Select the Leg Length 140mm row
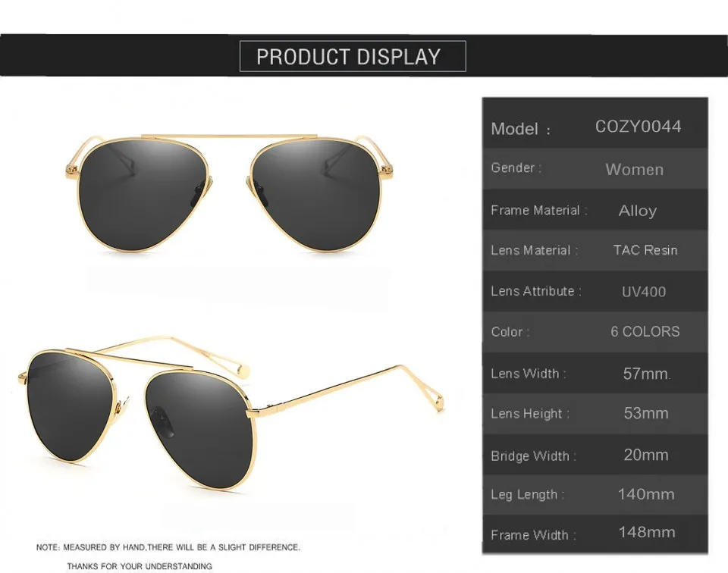The image size is (728, 573). click(595, 495)
